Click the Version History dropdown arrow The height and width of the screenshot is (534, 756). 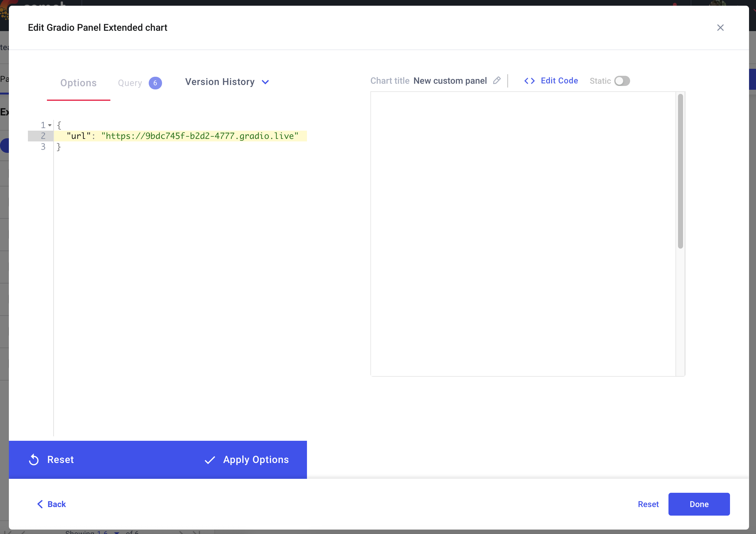[266, 81]
